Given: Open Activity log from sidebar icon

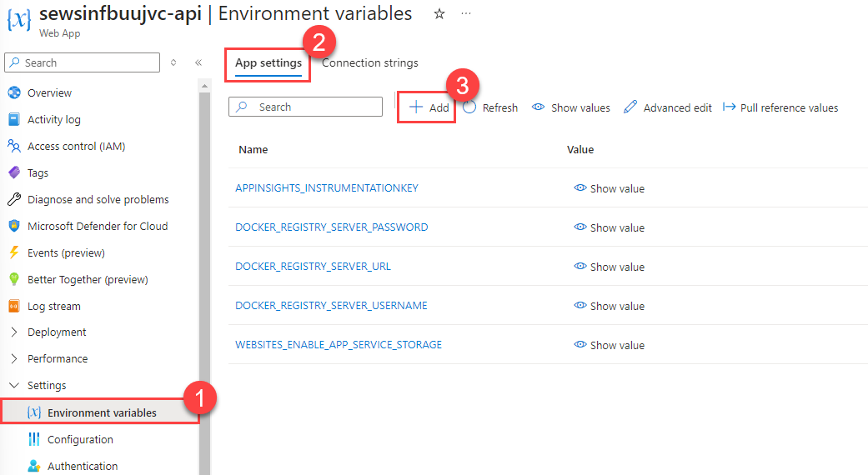Looking at the screenshot, I should [13, 119].
